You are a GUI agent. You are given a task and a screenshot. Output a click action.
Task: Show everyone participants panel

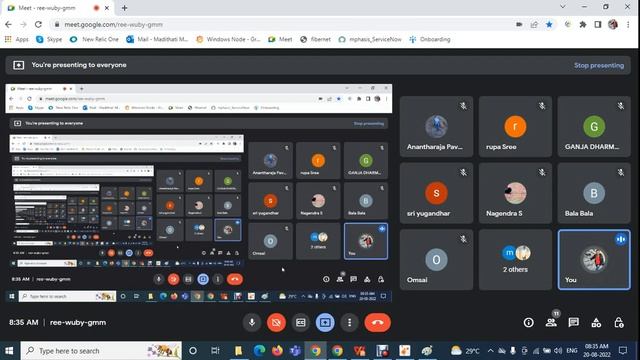[551, 323]
